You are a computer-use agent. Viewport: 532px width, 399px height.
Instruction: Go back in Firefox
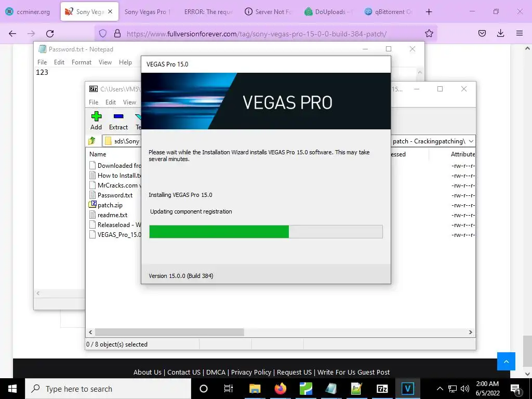[x=12, y=34]
